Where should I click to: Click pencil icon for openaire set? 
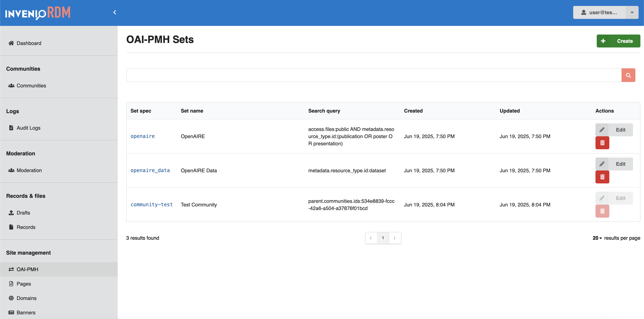coord(602,130)
